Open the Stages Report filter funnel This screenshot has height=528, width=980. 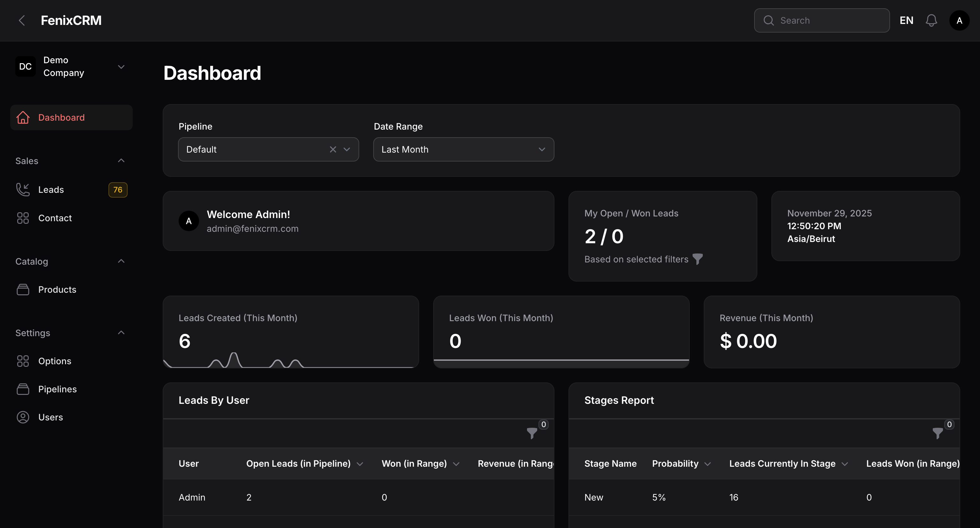pyautogui.click(x=938, y=433)
